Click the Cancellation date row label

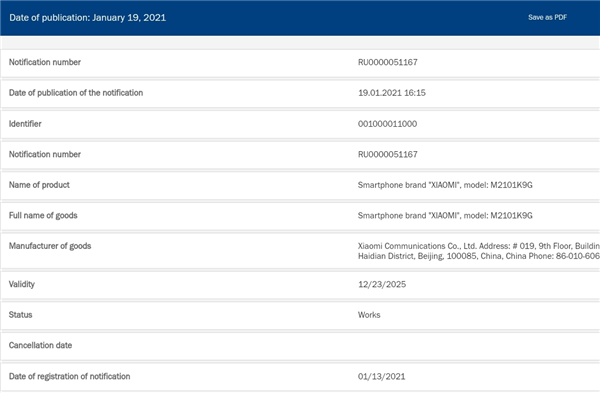[41, 345]
